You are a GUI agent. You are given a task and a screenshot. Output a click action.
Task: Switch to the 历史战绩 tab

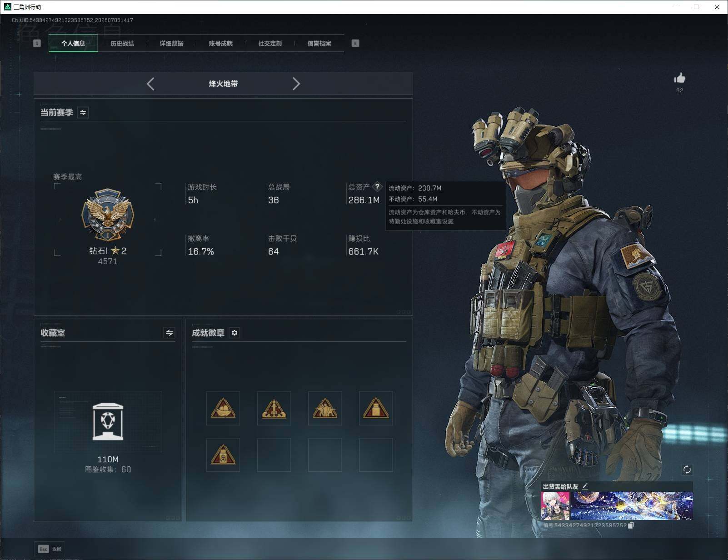(x=122, y=43)
